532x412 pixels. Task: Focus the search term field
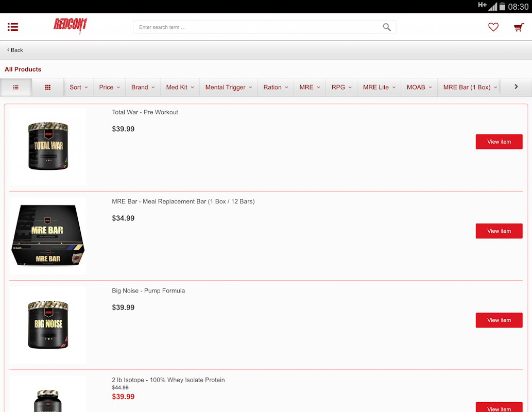click(264, 27)
